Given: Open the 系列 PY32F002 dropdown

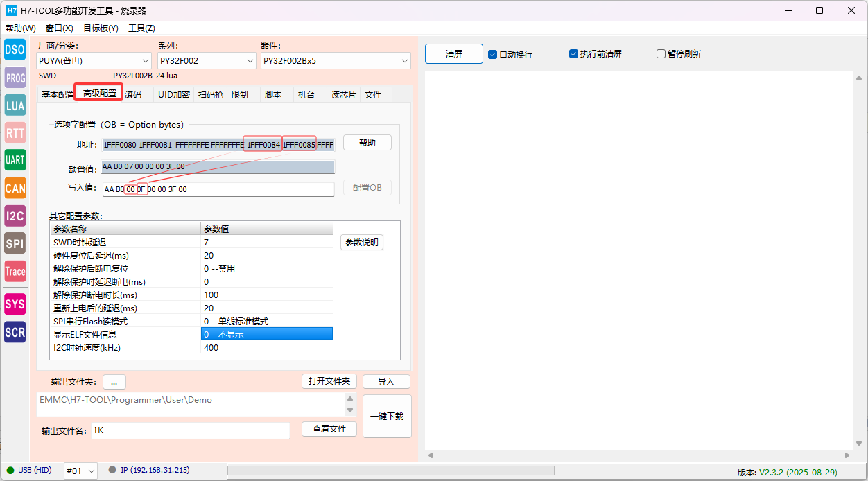Looking at the screenshot, I should (x=207, y=61).
